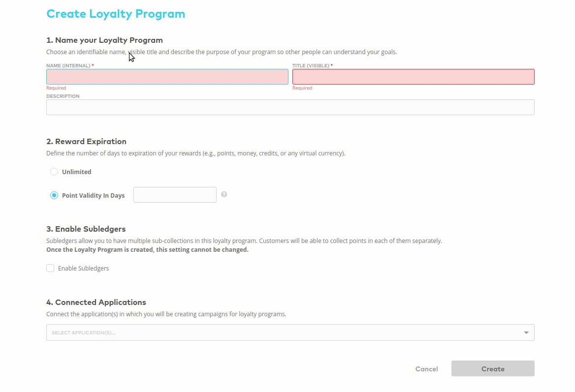Click the Enable Subledgers section heading
575x392 pixels.
point(86,229)
